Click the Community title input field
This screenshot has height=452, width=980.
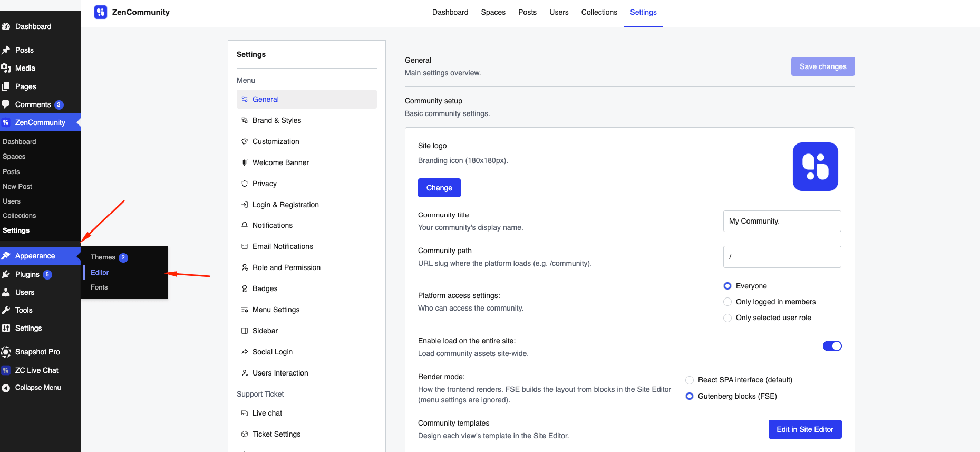pos(782,221)
